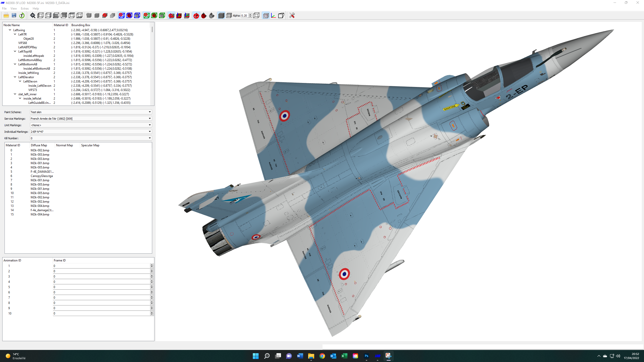Click the red bomb with sparks icon
The image size is (644, 362).
click(x=204, y=16)
